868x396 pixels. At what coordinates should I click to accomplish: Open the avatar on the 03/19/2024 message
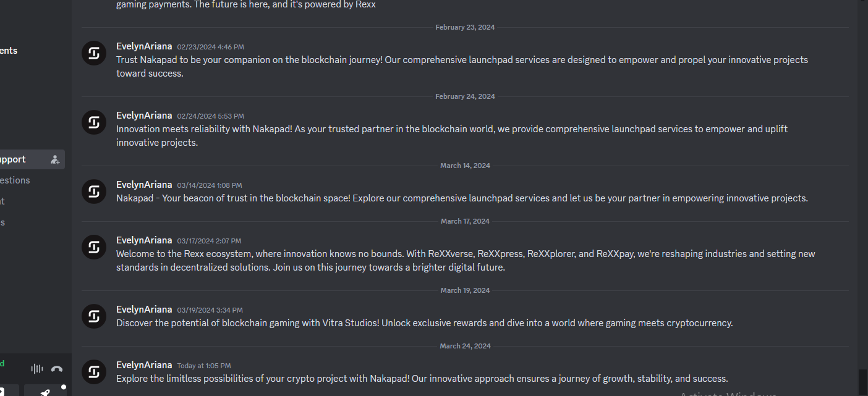pos(94,316)
